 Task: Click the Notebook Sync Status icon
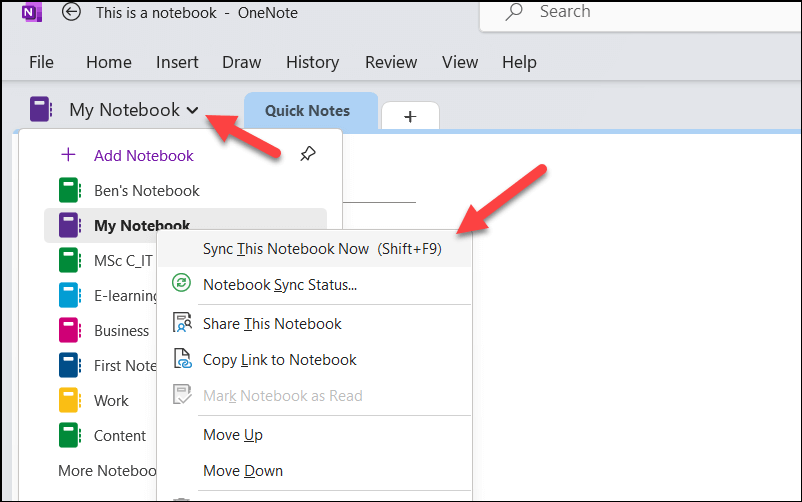[182, 284]
